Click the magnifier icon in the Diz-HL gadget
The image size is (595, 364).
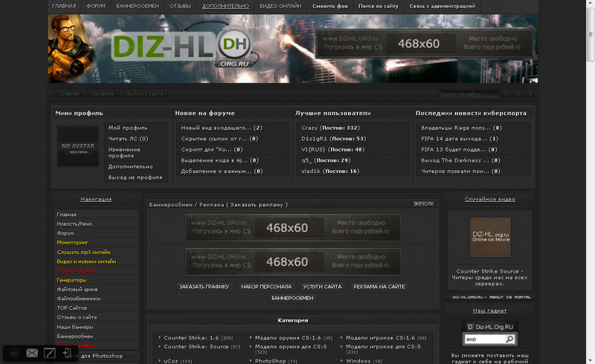tap(509, 339)
